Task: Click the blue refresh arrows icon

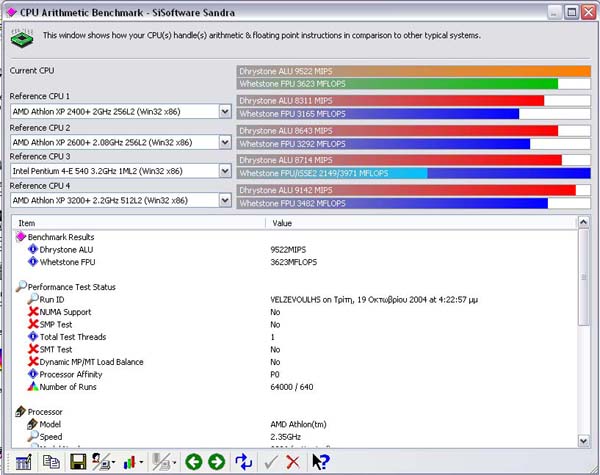Action: click(244, 462)
